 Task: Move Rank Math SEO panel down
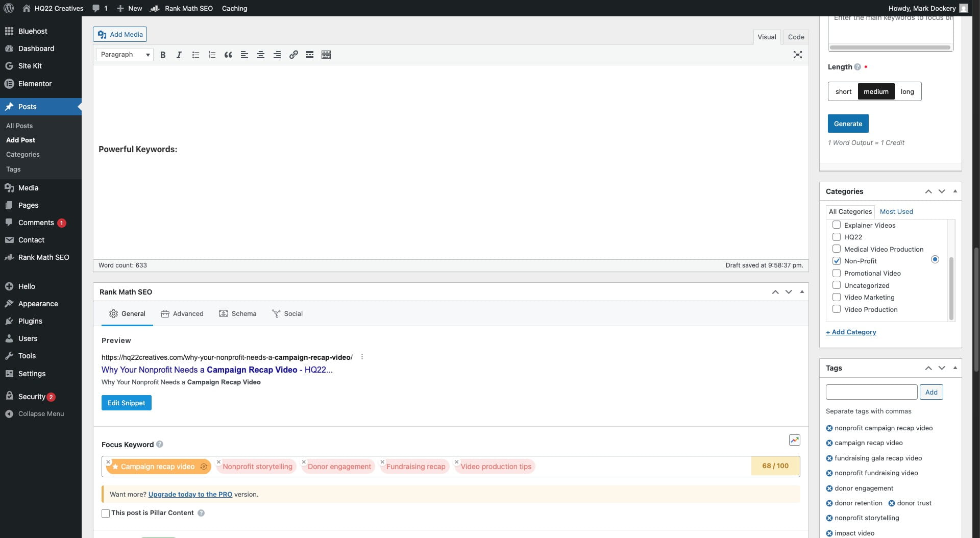coord(789,292)
